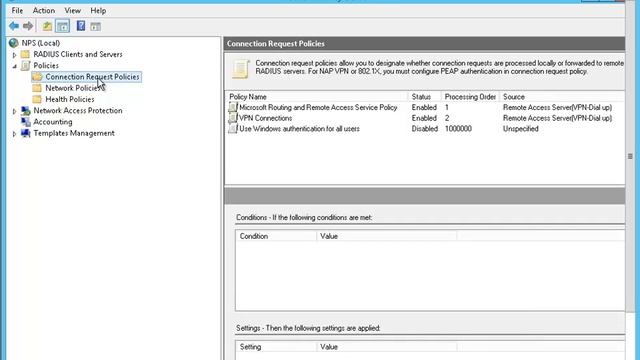Click Unspecified source value
This screenshot has height=360, width=640.
520,129
